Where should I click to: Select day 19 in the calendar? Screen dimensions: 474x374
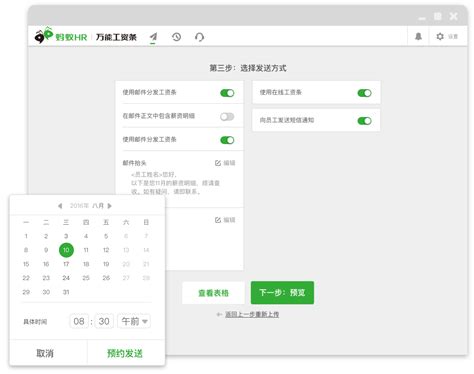[106, 264]
